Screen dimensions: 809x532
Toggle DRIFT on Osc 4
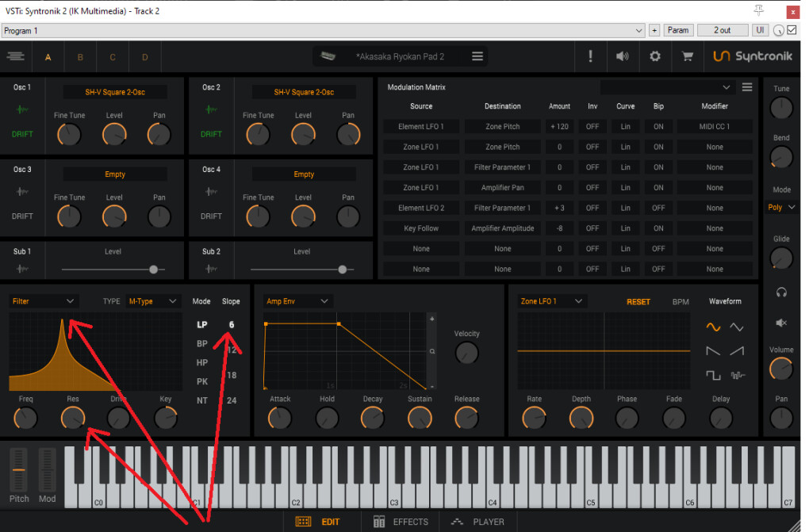(x=211, y=216)
